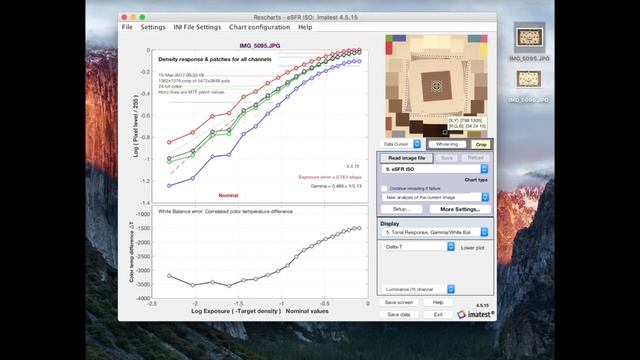Select the Crop view button
Image resolution: width=640 pixels, height=360 pixels.
481,144
